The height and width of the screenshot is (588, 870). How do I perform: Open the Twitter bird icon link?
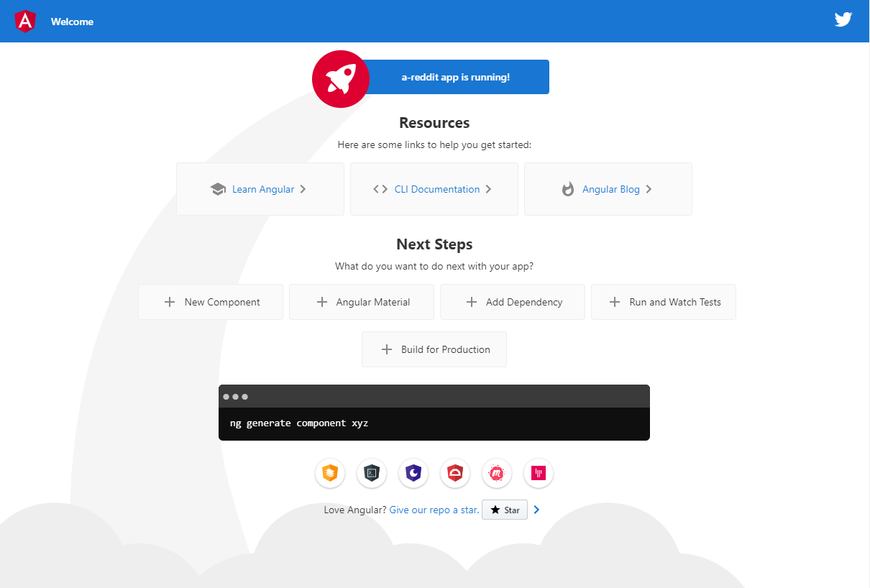[843, 20]
